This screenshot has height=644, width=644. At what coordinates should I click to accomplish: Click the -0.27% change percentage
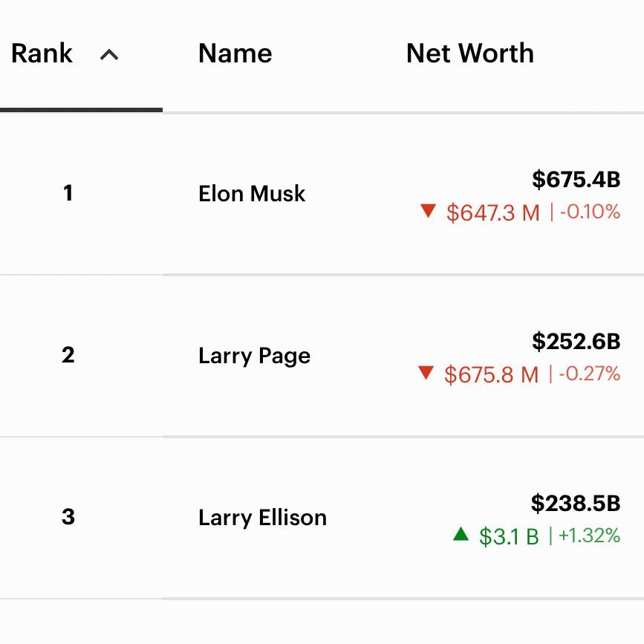tap(590, 374)
